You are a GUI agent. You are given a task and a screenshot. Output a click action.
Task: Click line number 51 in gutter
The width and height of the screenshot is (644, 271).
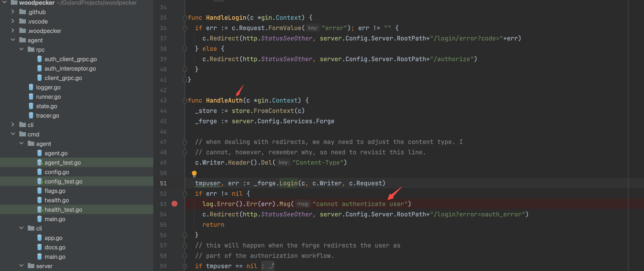tap(163, 183)
